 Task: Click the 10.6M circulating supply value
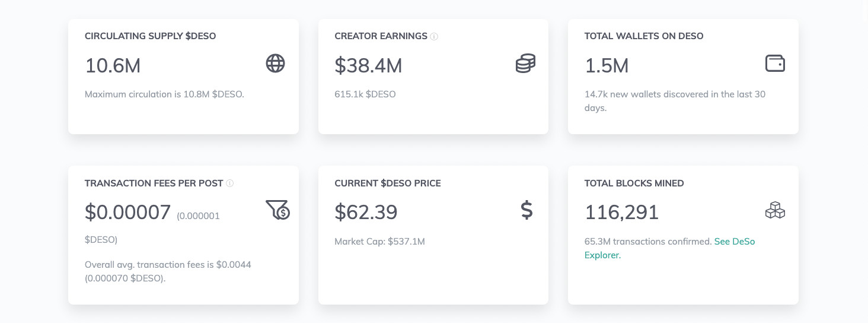coord(113,65)
